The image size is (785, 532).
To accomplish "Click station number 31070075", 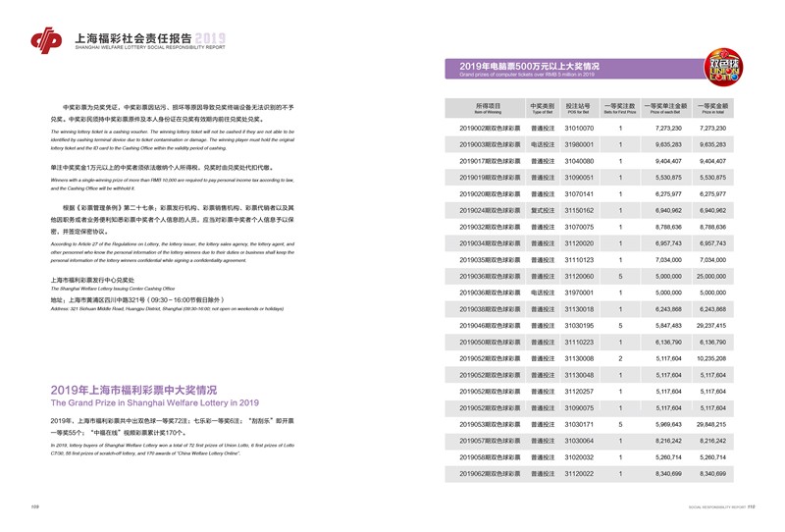I will coord(579,228).
